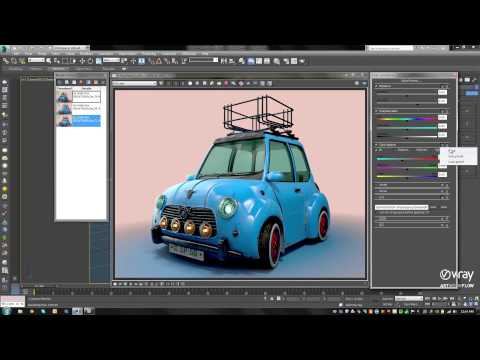Image resolution: width=480 pixels, height=360 pixels.
Task: Open the reference coordinate system dropdown
Action: (111, 60)
